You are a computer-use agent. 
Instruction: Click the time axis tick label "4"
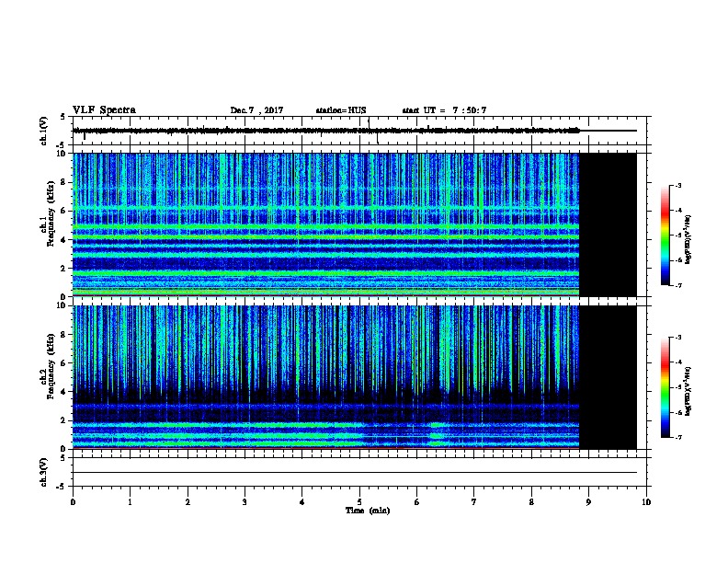click(302, 501)
